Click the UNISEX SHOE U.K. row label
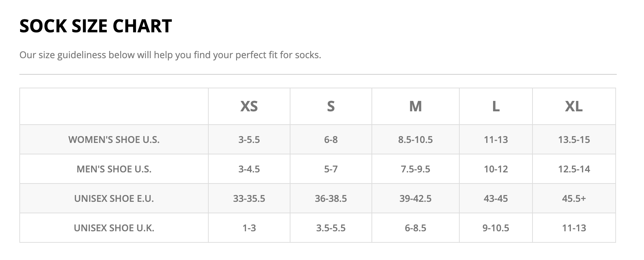Screen dimensions: 644x260 [114, 228]
